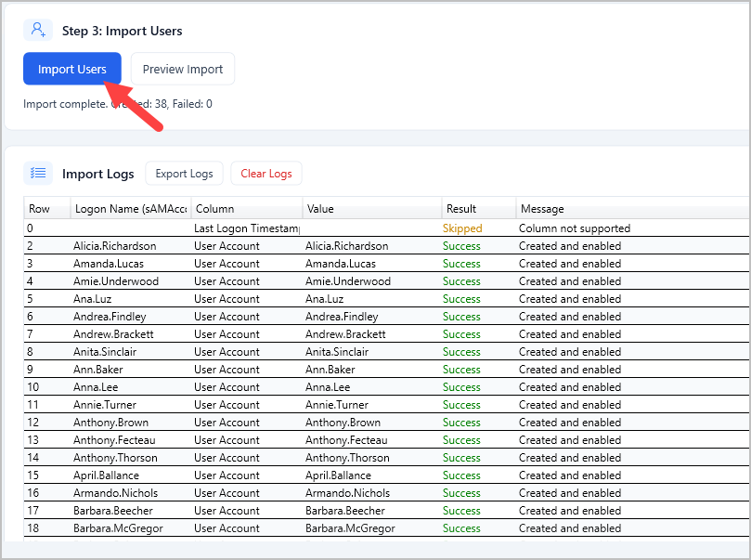Export the import logs
This screenshot has height=560, width=751.
(x=184, y=174)
